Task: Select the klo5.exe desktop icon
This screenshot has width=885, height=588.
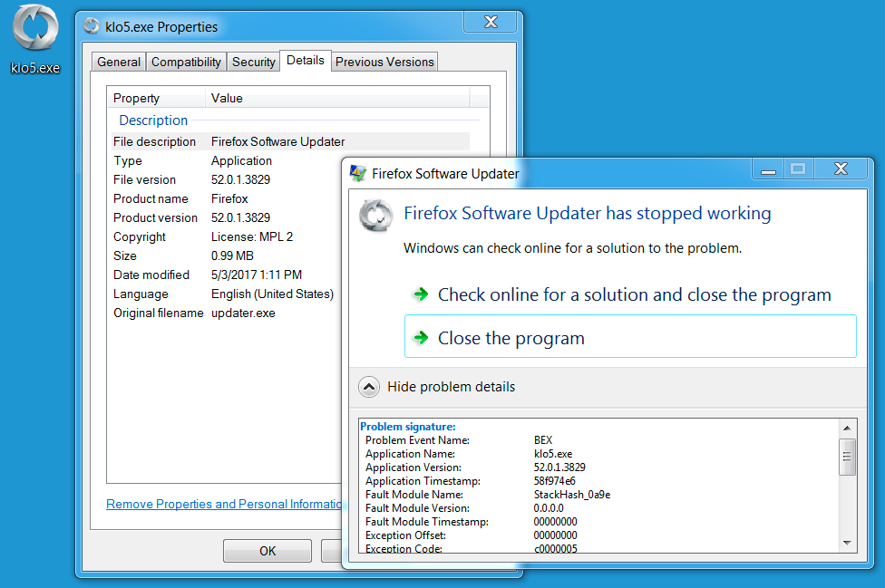Action: point(35,40)
